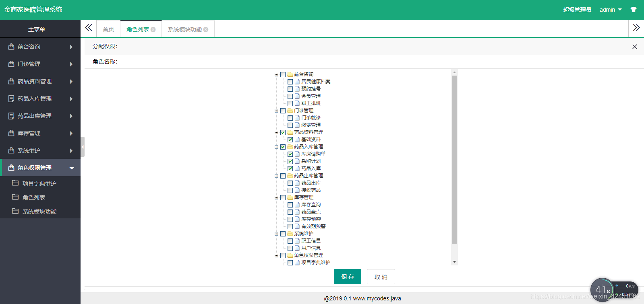Click the folder icon beside 项目字典维护 in sidebar
This screenshot has height=304, width=644.
pos(15,183)
